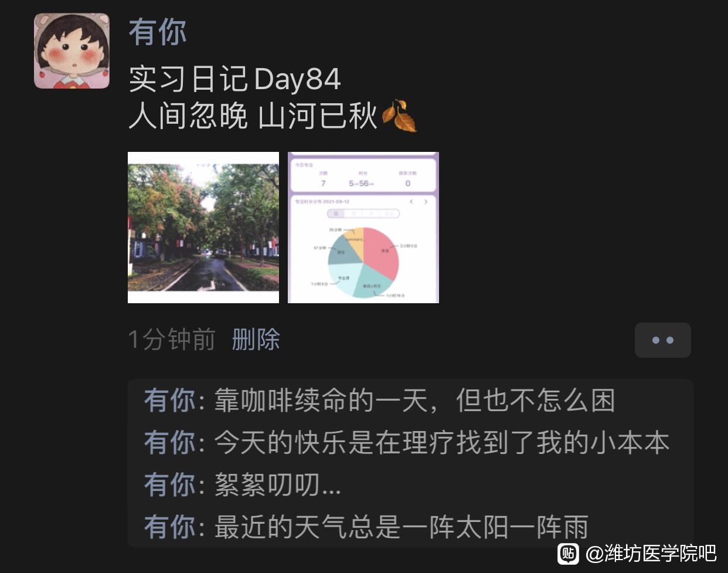Click the Tieba logo icon in the watermark
728x573 pixels.
pyautogui.click(x=568, y=553)
